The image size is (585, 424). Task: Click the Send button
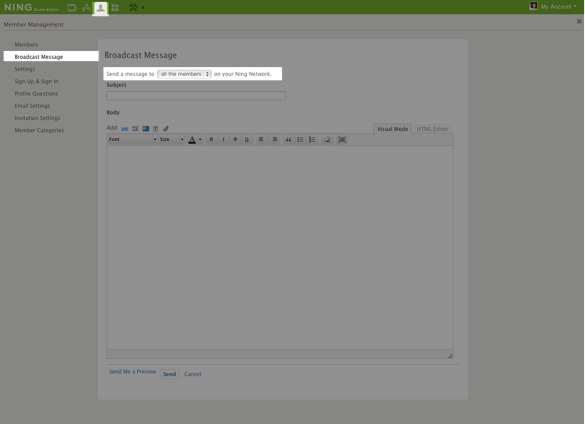point(169,374)
